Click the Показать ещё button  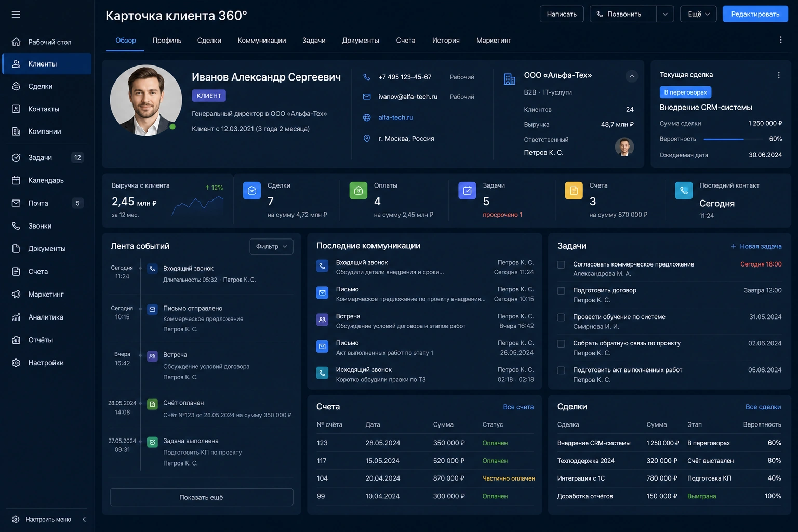click(202, 497)
